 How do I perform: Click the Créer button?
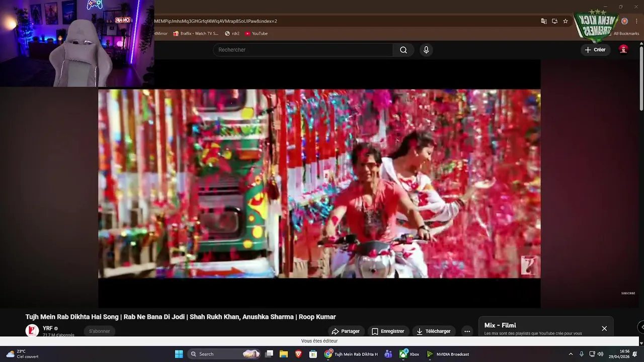coord(595,50)
